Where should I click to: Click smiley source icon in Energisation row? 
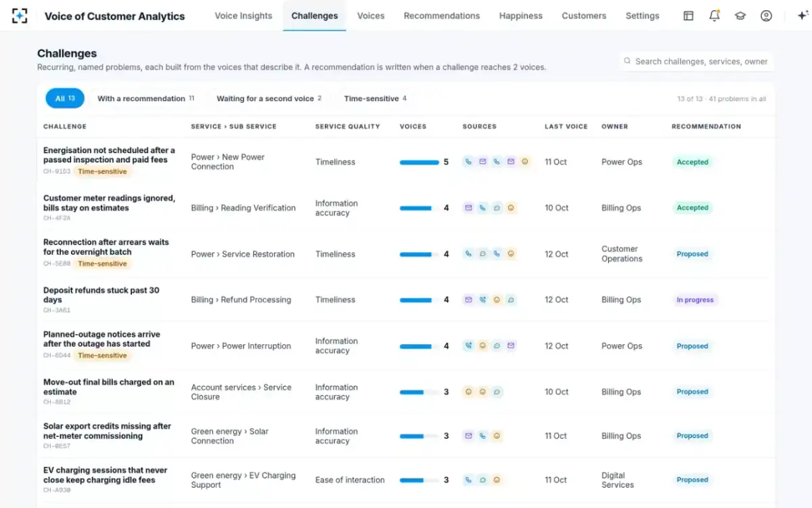(x=525, y=162)
